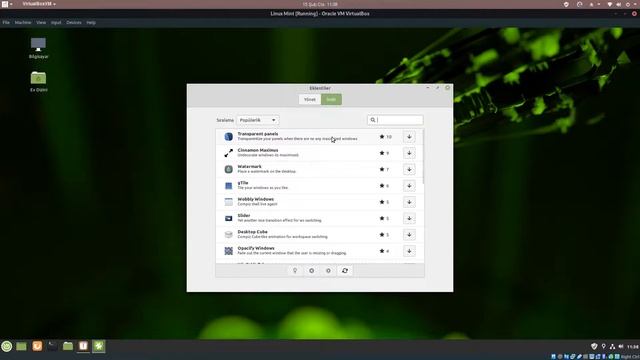Open the Machine menu
640x360 pixels.
point(23,22)
